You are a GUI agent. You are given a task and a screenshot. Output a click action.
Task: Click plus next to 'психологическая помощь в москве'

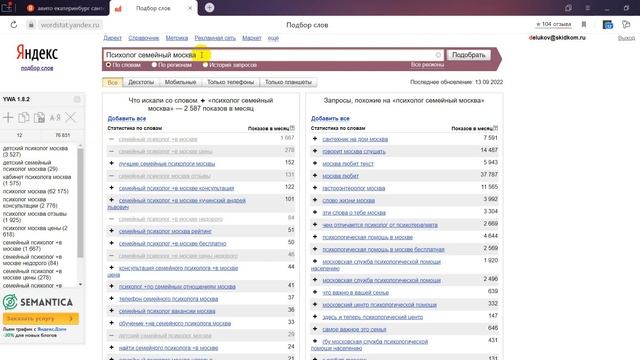pos(315,237)
